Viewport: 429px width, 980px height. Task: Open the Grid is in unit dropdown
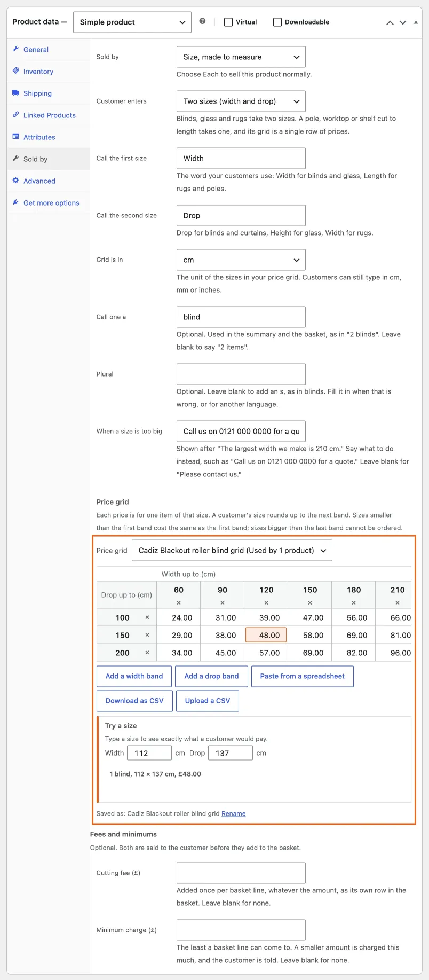[241, 260]
